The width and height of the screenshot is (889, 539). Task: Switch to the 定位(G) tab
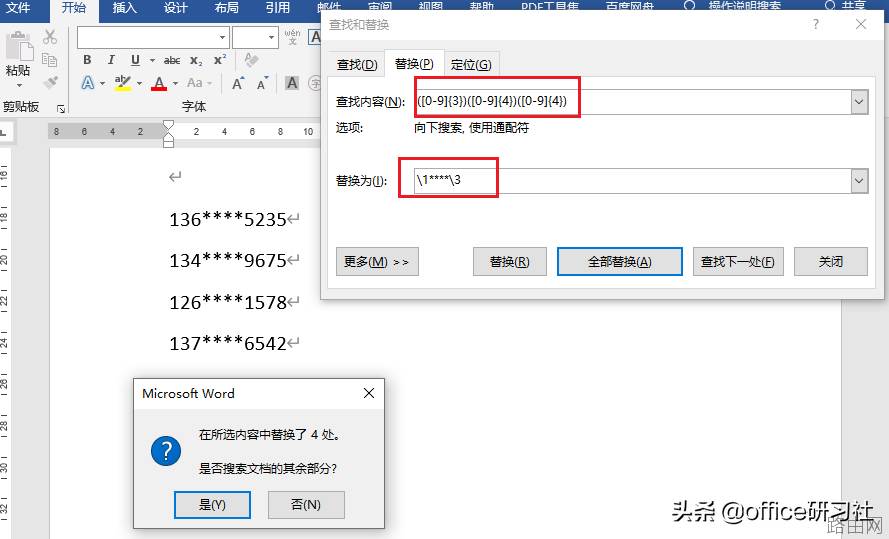click(x=471, y=65)
